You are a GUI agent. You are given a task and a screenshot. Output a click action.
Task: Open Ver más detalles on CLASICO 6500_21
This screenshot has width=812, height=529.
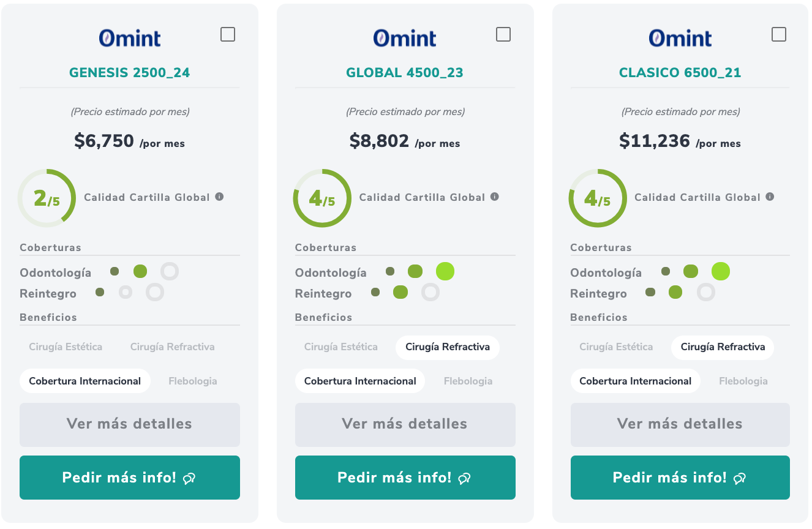[680, 424]
